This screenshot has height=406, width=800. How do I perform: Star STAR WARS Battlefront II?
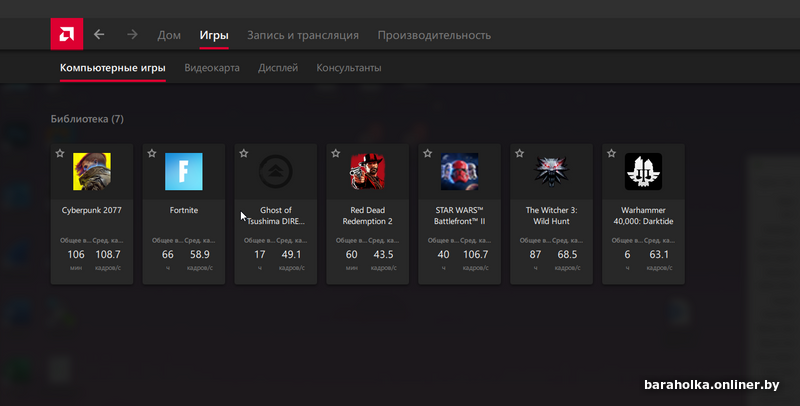[427, 153]
